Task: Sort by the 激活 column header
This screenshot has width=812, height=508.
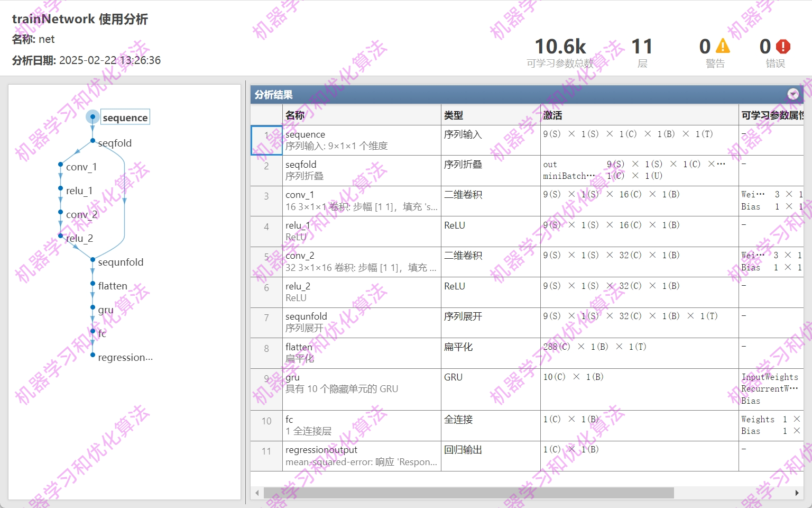Action: [639, 115]
